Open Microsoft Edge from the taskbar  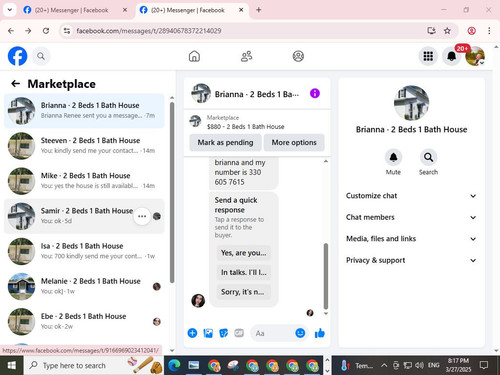pyautogui.click(x=174, y=366)
